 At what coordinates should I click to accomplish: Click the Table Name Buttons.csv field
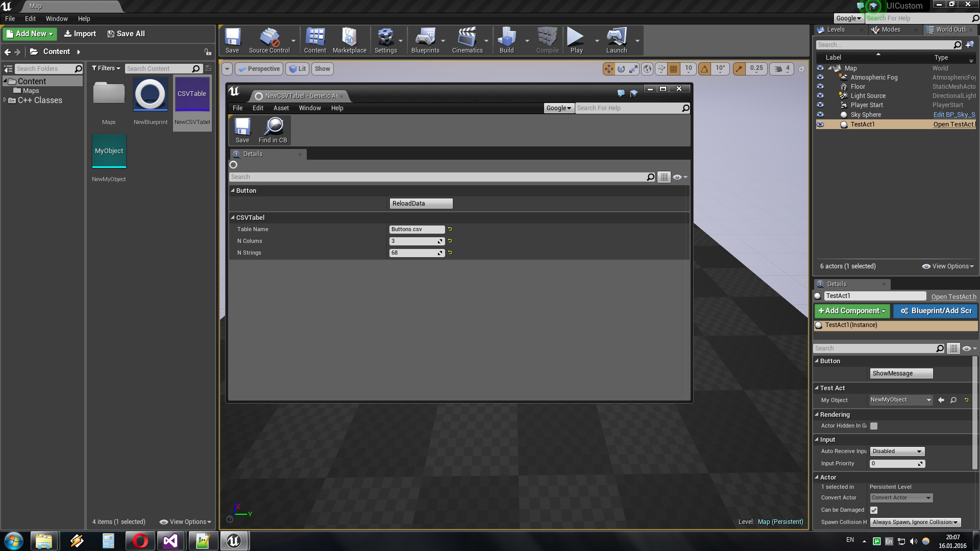417,230
